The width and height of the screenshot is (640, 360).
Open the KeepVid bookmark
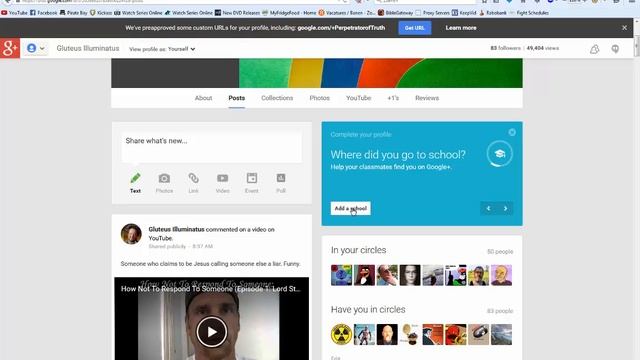coord(464,13)
